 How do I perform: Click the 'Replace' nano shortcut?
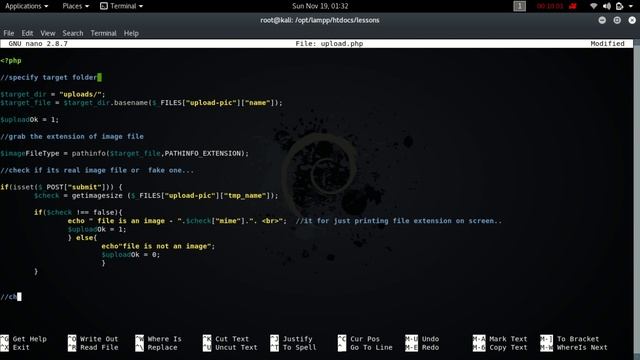[x=156, y=347]
